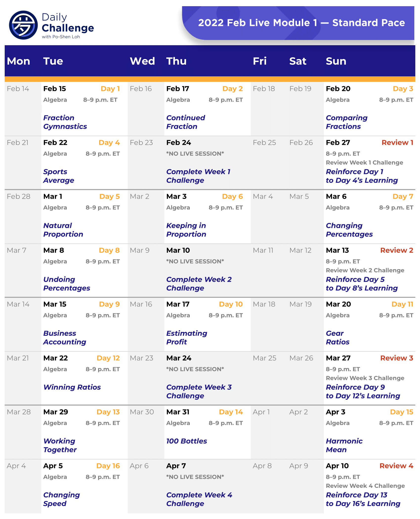Viewport: 420px width, 519px height.
Task: Open the Continued Fraction lesson
Action: [x=186, y=122]
